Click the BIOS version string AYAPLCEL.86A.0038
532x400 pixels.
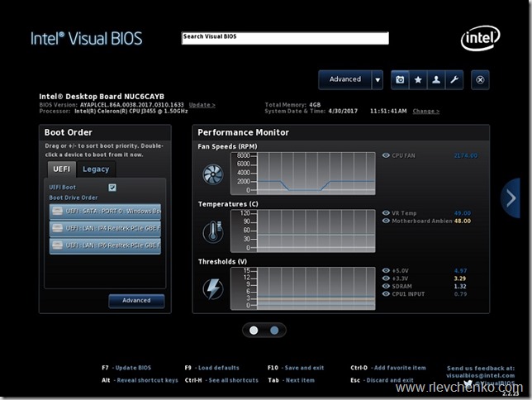pyautogui.click(x=131, y=105)
